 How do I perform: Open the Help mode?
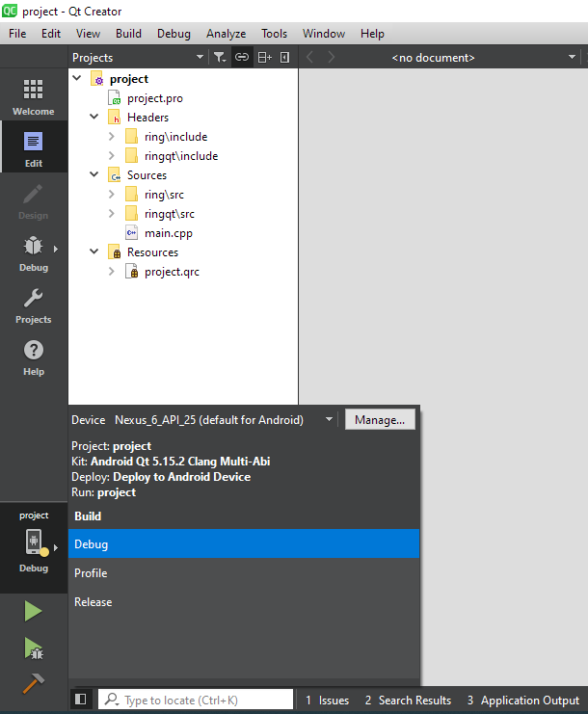point(33,357)
